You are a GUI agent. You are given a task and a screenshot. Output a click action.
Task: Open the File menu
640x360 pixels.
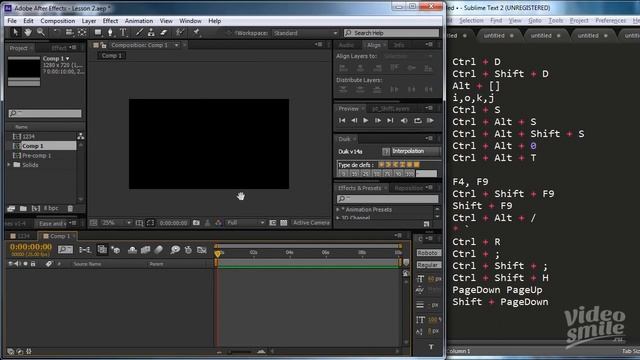[12, 21]
